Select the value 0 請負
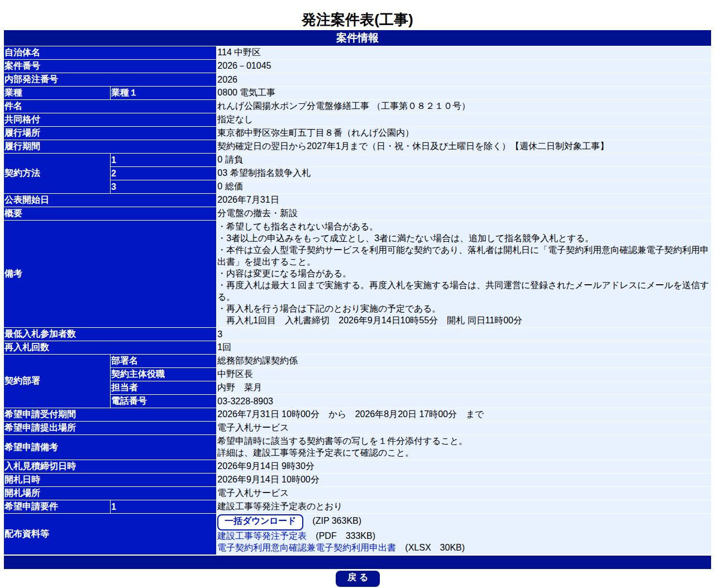 coord(230,160)
